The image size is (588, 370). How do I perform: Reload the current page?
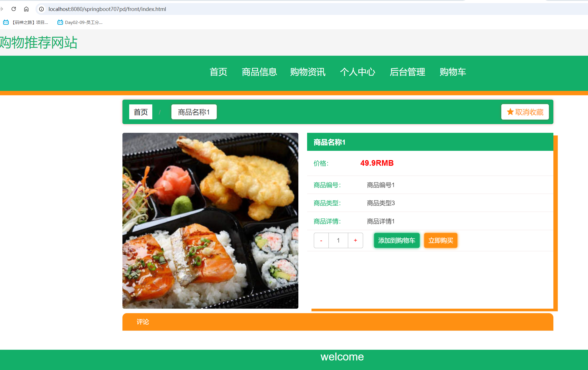tap(14, 9)
